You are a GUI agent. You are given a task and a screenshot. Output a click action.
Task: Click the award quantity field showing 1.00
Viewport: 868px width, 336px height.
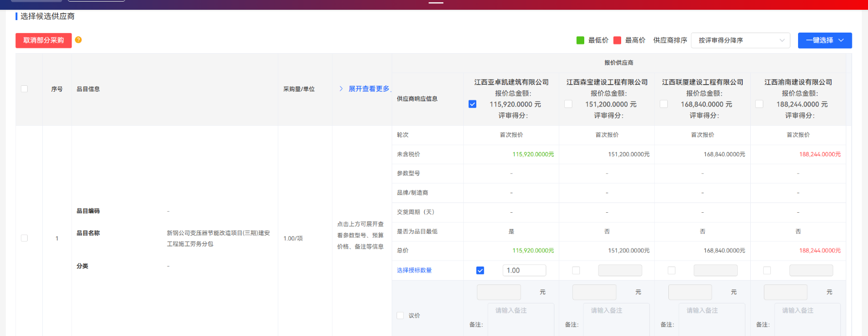[x=524, y=270]
